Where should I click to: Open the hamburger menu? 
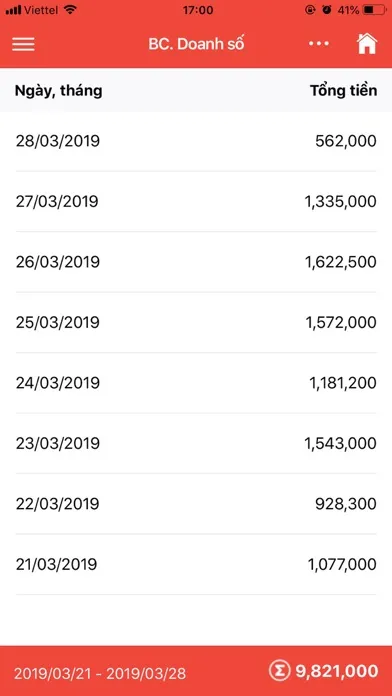coord(23,44)
